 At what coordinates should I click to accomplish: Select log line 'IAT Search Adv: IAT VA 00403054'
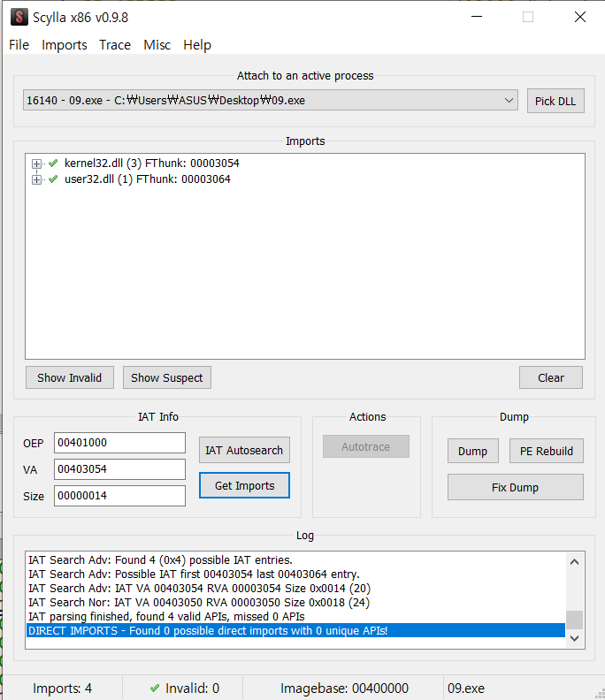point(199,588)
